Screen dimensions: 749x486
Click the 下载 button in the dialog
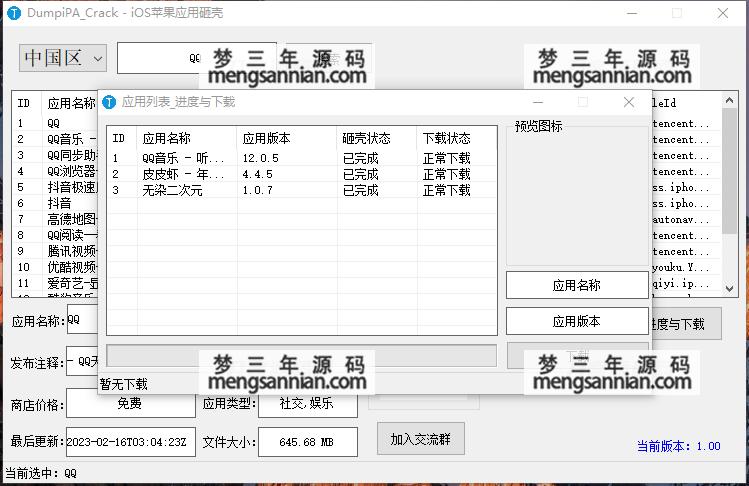[577, 355]
